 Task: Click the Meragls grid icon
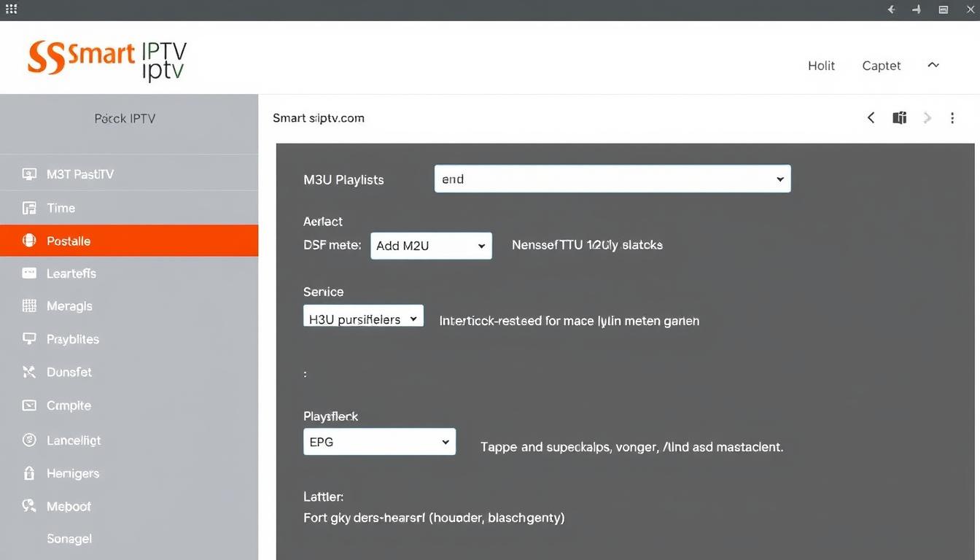coord(29,306)
